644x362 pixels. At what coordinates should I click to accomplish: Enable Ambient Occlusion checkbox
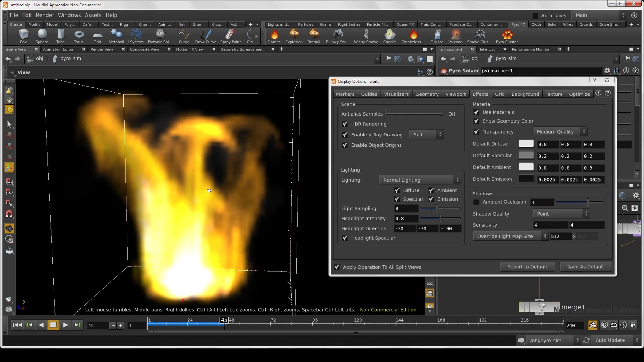click(476, 202)
